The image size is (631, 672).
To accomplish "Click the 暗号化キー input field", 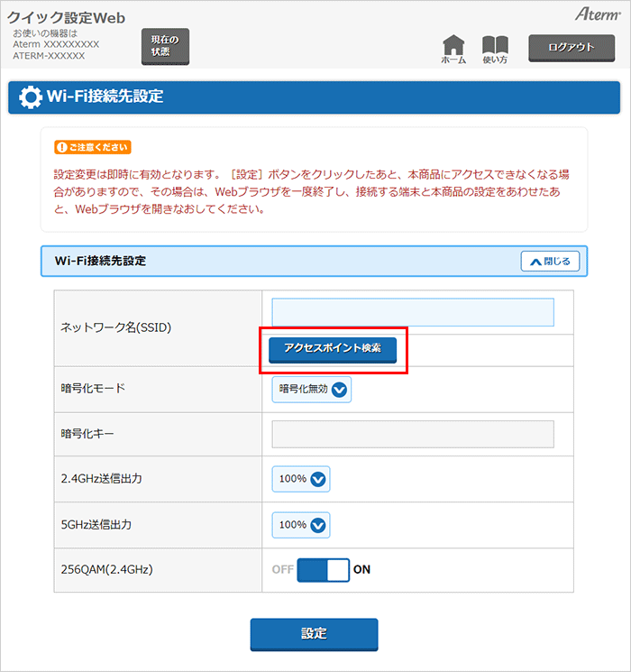I will pos(412,434).
